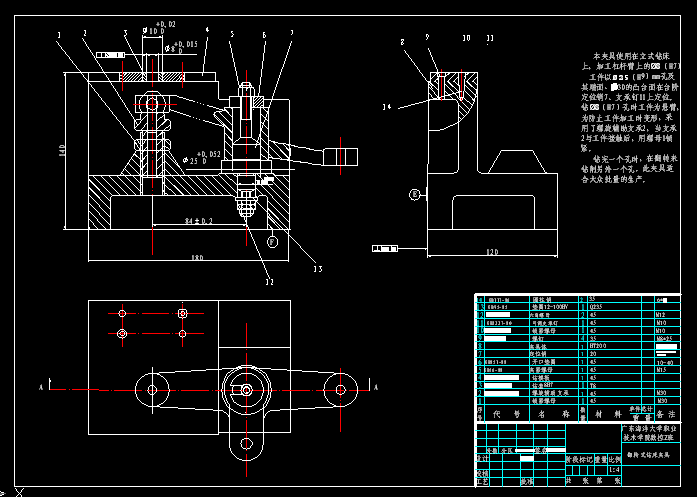Screen dimensions: 697x497
Task: Click the HT200 material cell in parts list
Action: (x=600, y=344)
